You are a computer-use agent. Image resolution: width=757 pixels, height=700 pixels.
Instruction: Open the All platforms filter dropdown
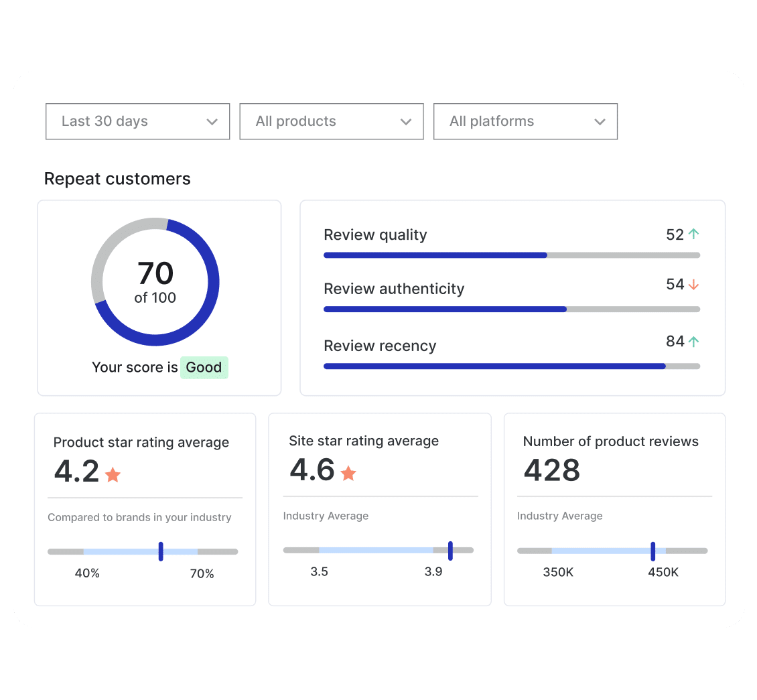coord(525,121)
